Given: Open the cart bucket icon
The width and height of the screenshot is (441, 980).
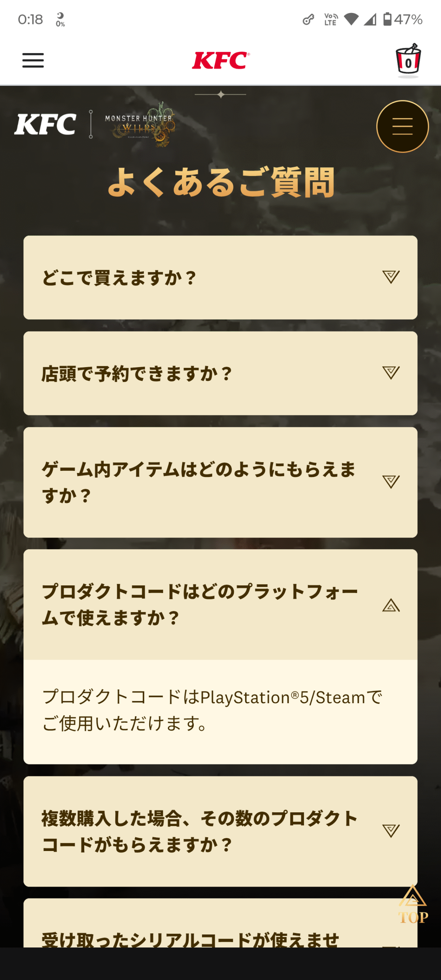Looking at the screenshot, I should [x=408, y=60].
